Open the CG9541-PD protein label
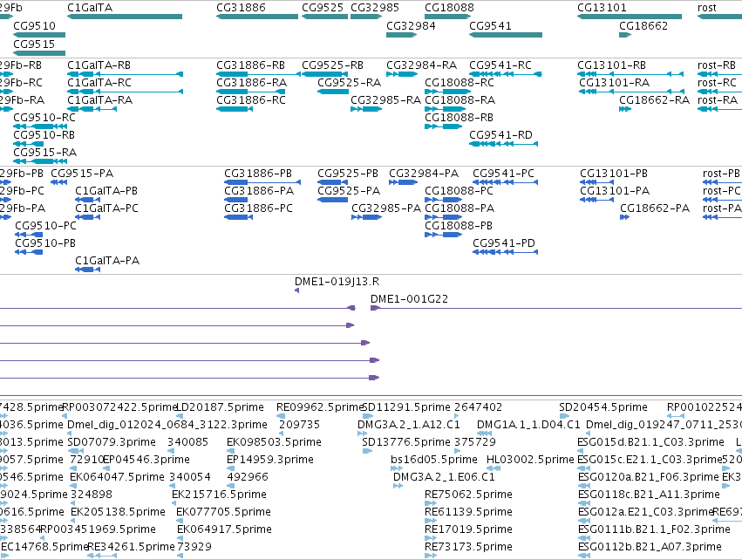 coord(504,243)
